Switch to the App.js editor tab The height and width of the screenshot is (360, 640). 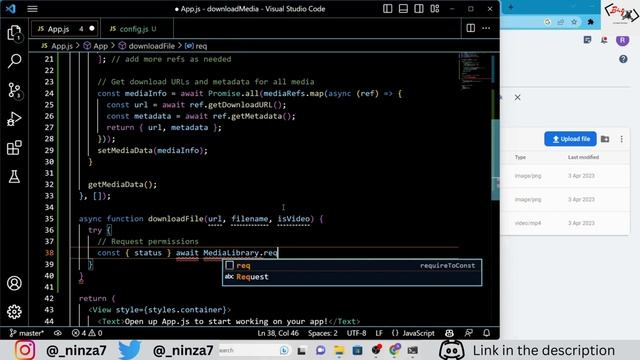[64, 29]
